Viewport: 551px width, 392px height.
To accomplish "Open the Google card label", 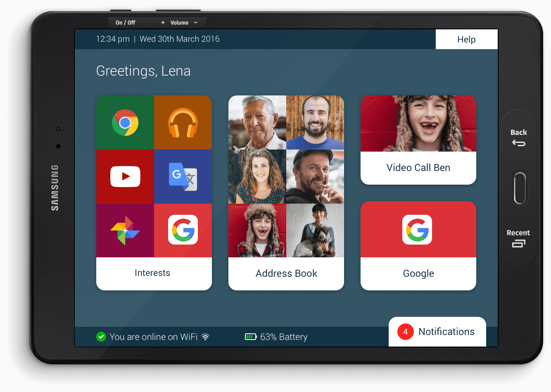I will (x=418, y=273).
